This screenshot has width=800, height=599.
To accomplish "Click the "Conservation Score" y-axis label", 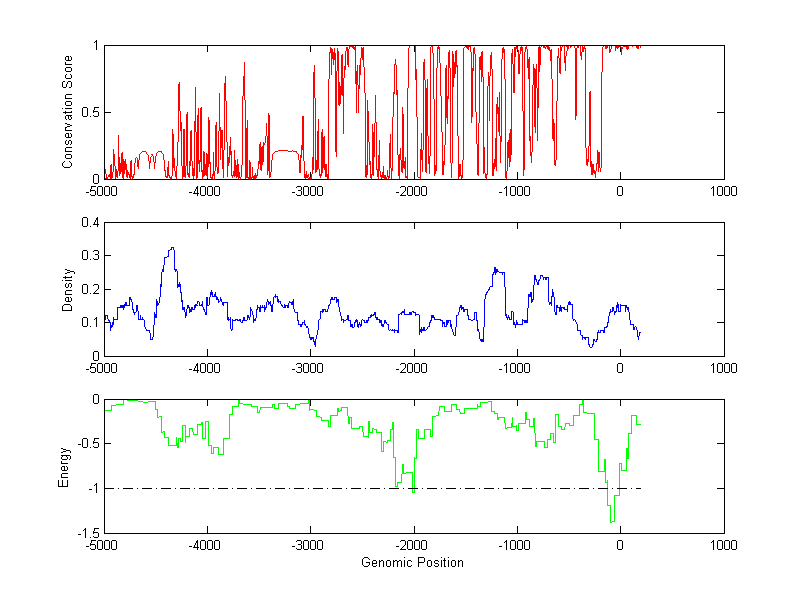I will (x=67, y=112).
